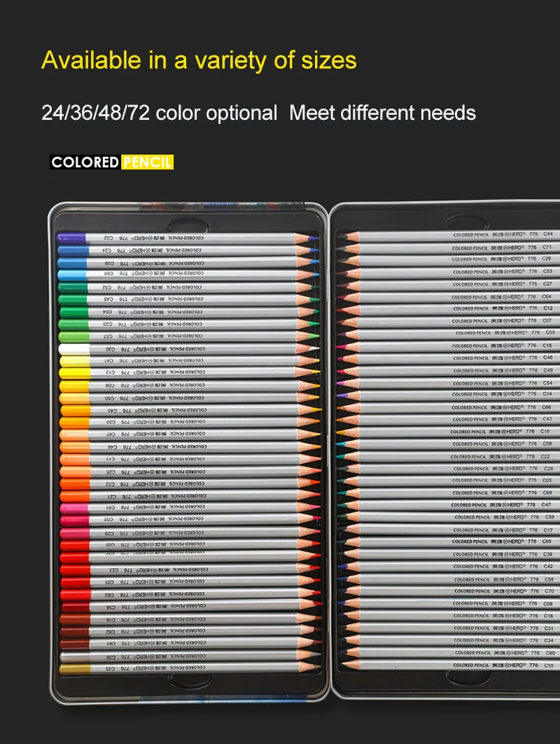Click the pencil code "C34"

pos(549,640)
